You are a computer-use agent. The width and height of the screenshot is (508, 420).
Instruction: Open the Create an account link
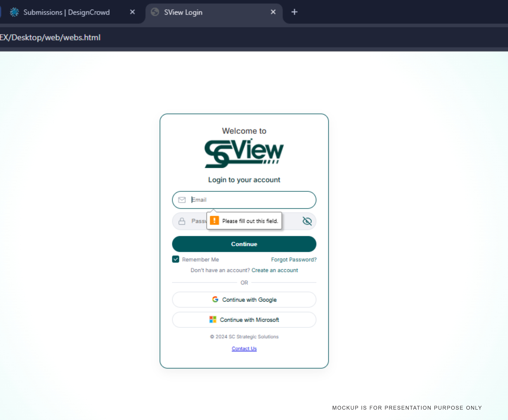coord(275,270)
